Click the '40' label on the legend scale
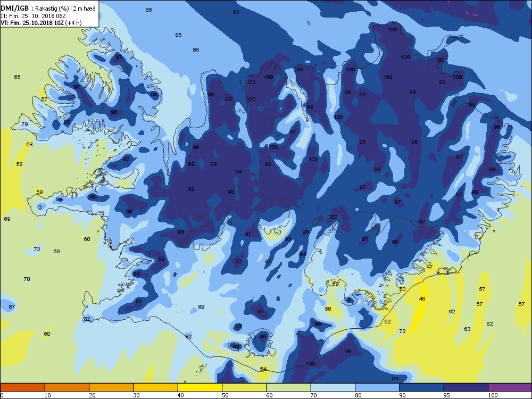Image resolution: width=532 pixels, height=399 pixels. (x=180, y=395)
